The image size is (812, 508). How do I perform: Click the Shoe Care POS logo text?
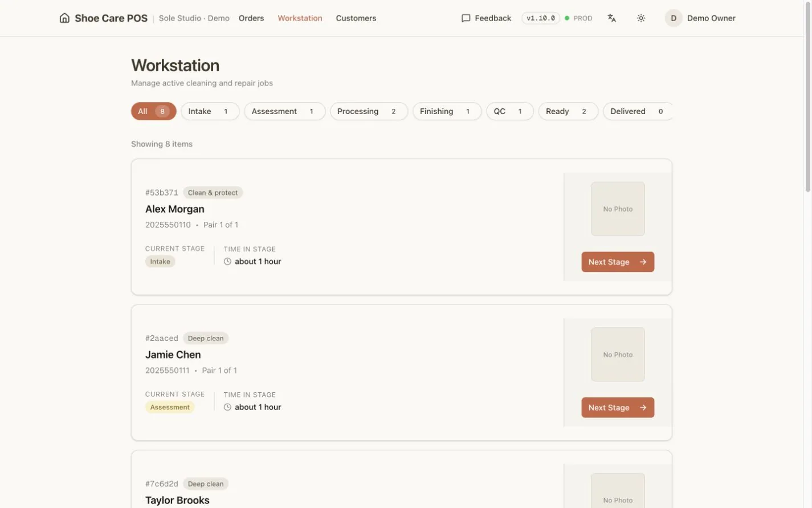tap(111, 18)
